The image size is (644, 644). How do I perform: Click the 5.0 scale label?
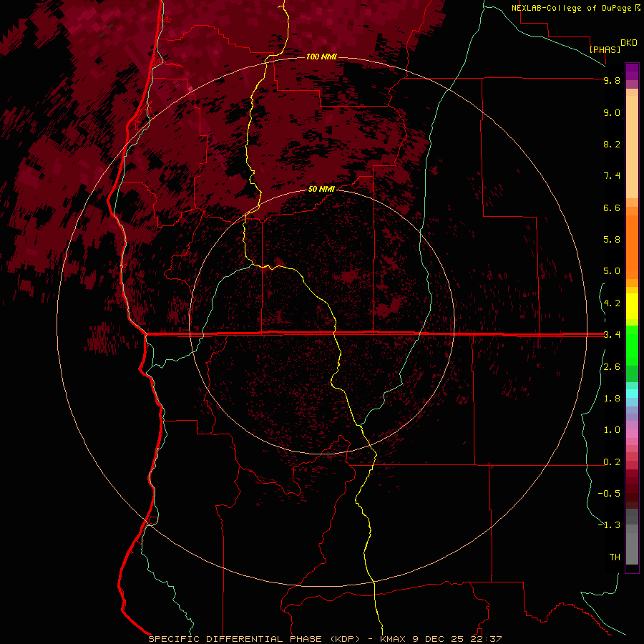(612, 271)
